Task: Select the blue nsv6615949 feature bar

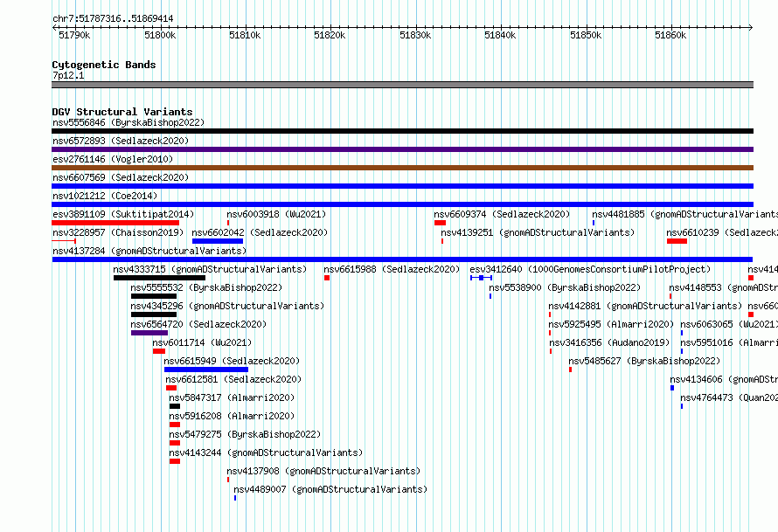Action: (x=206, y=370)
